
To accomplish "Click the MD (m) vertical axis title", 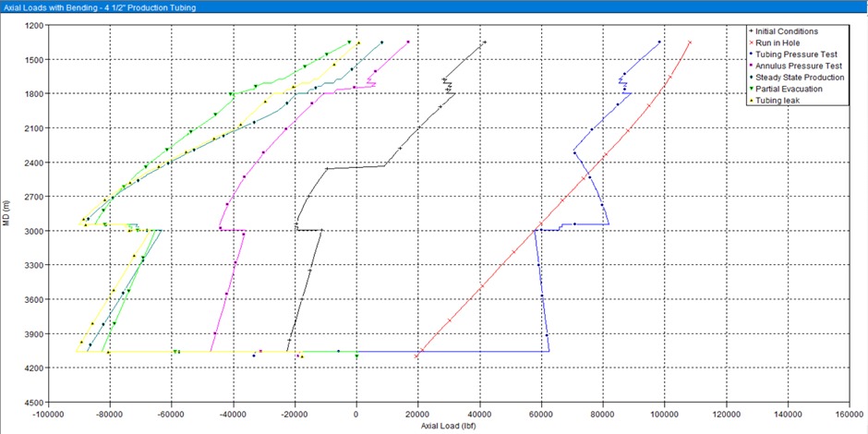I will tap(7, 218).
